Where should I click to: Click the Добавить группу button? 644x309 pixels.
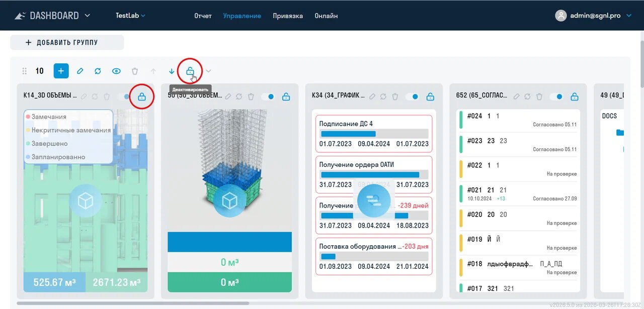point(67,43)
